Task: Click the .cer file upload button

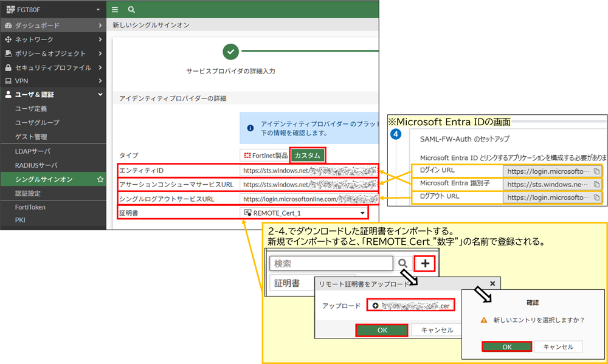Action: 410,306
